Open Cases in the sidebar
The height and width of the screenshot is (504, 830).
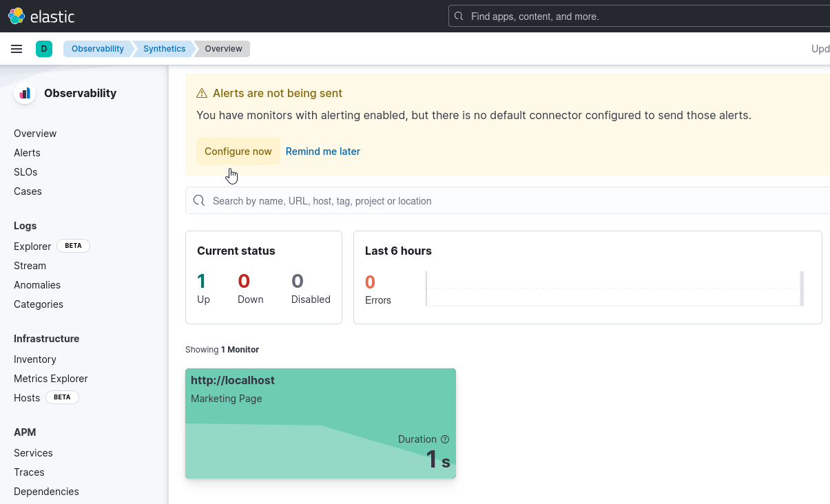[x=28, y=191]
